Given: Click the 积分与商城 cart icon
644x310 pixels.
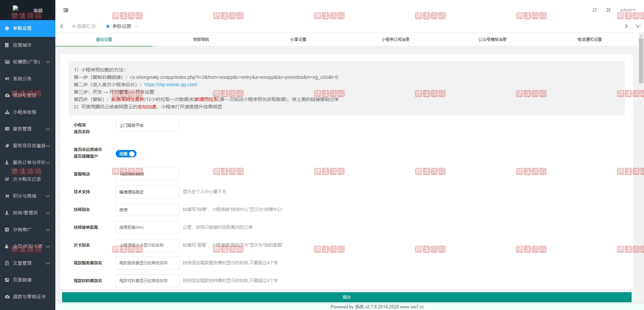Looking at the screenshot, I should coord(7,196).
